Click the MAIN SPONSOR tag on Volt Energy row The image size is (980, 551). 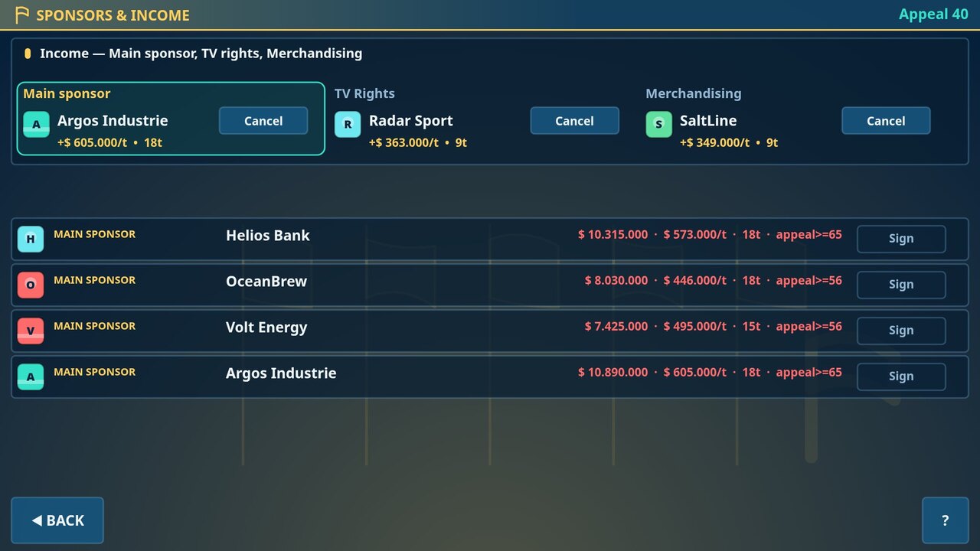94,326
